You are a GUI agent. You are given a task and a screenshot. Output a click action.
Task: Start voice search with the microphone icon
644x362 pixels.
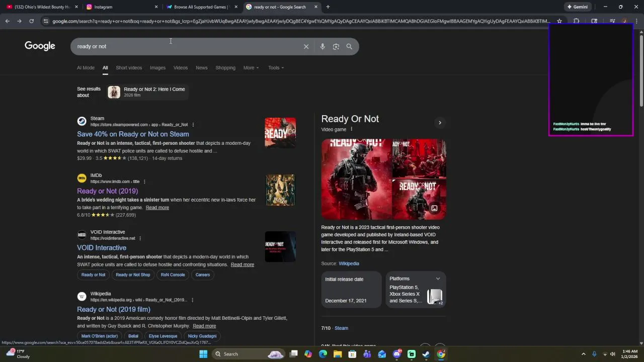click(323, 46)
